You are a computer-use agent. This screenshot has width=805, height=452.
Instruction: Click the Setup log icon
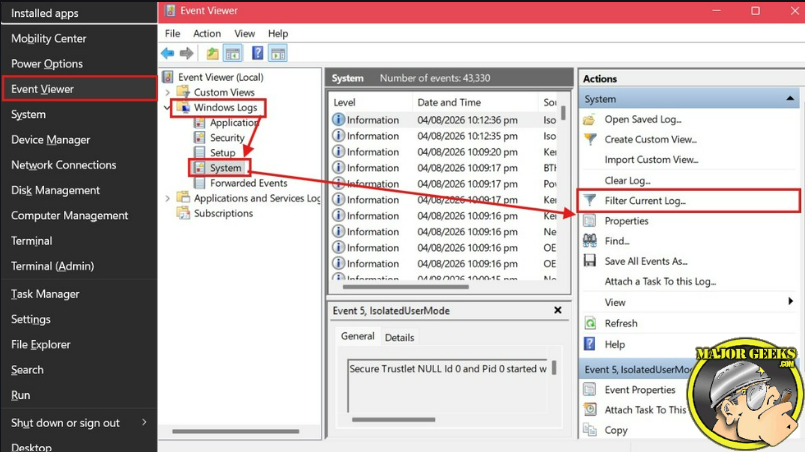pyautogui.click(x=199, y=153)
